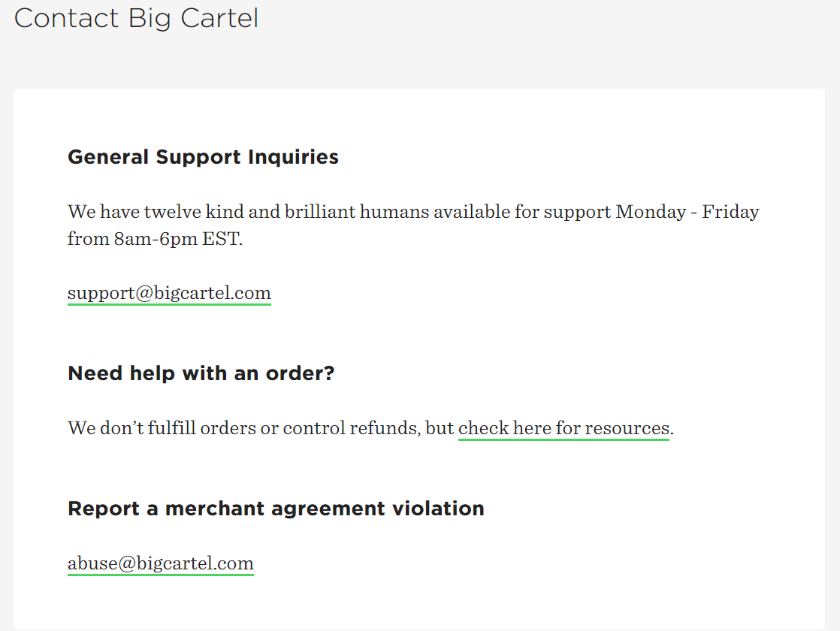The width and height of the screenshot is (840, 631).
Task: Click the word "twelve" in the support paragraph
Action: tap(173, 212)
